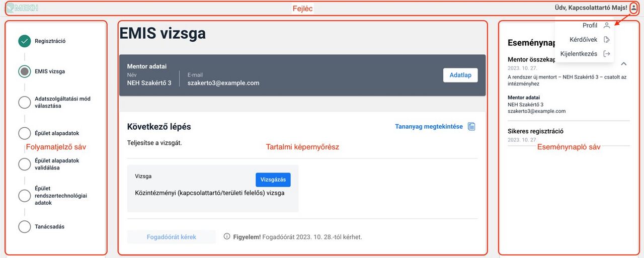This screenshot has height=258, width=644.
Task: Select Kijelentkezés in the user menu
Action: 579,54
